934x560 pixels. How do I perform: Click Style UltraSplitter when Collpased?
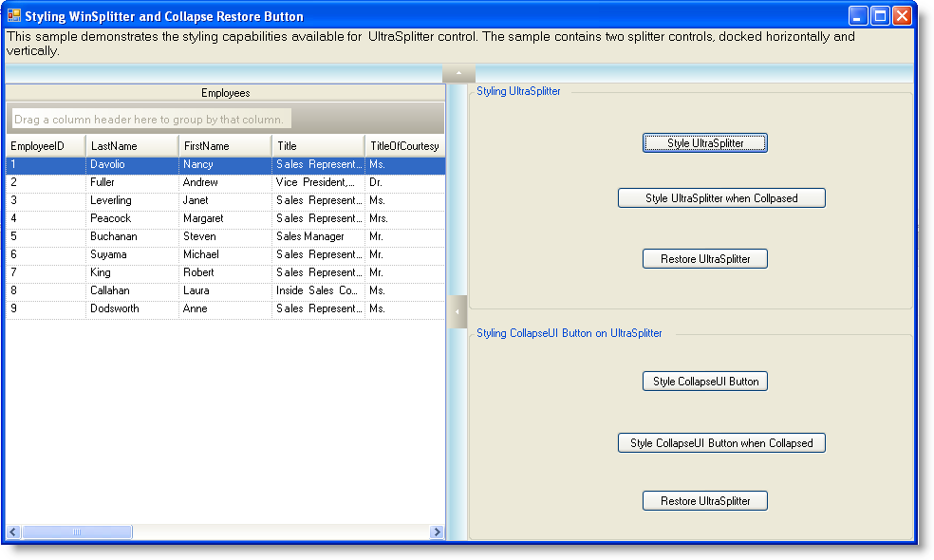tap(721, 197)
